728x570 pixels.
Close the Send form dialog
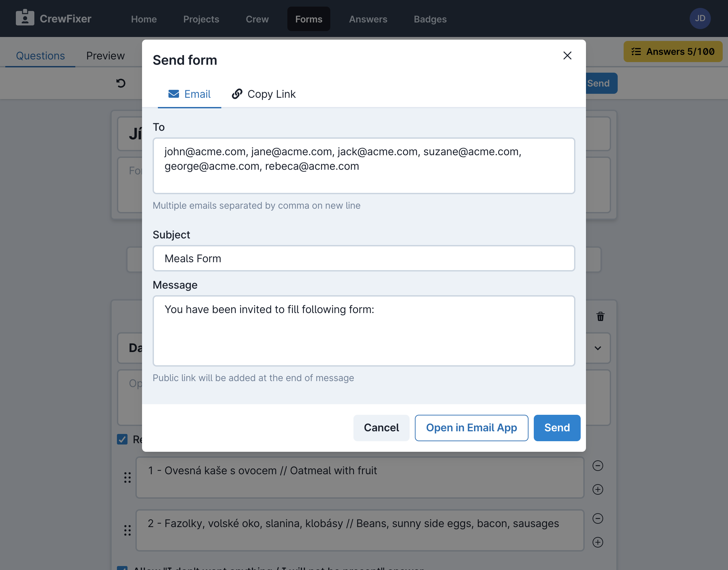click(567, 55)
